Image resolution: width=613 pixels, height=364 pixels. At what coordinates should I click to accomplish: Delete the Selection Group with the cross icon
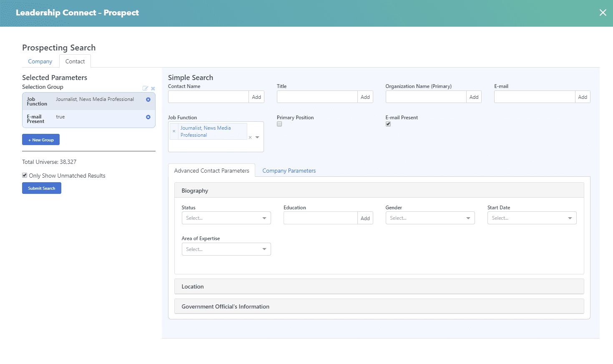tap(153, 88)
